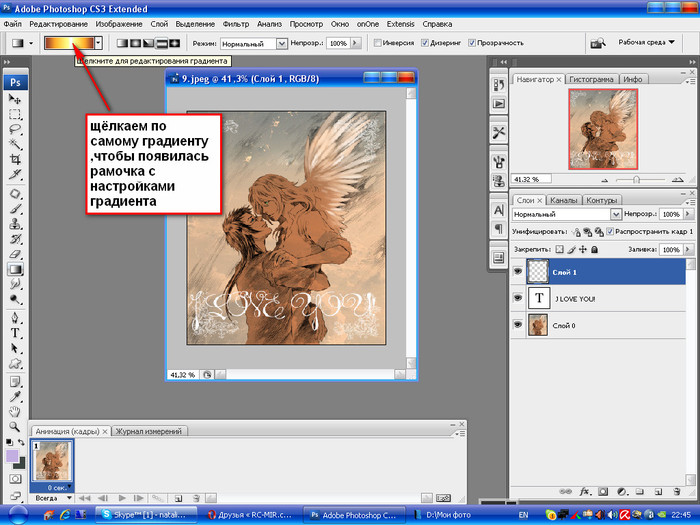Toggle lock transparent pixels
This screenshot has width=700, height=525.
coord(559,249)
